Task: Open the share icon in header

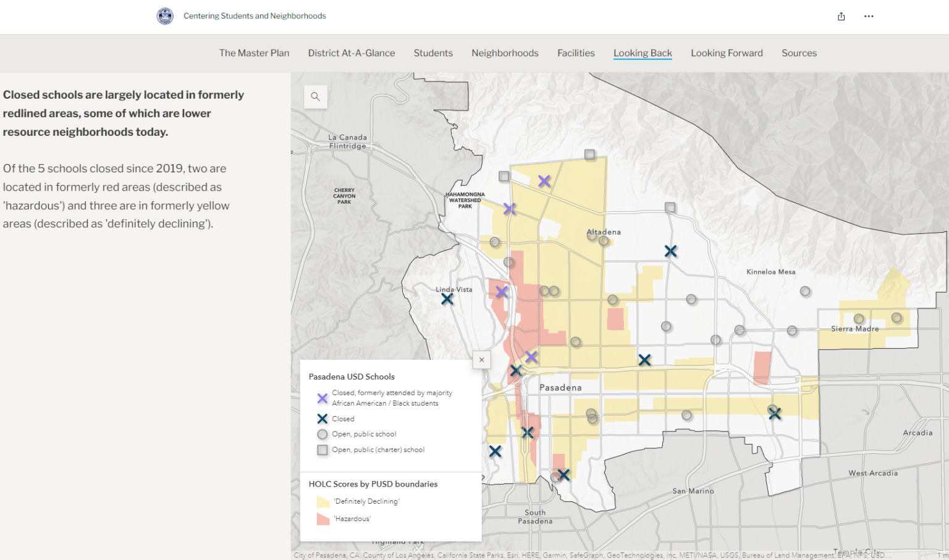Action: coord(841,17)
